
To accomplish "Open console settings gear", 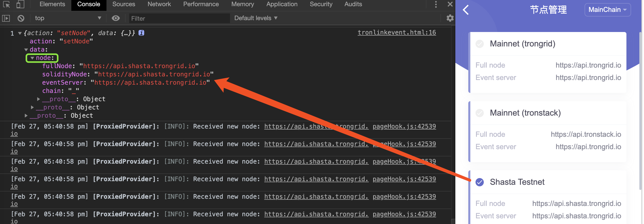I will (x=450, y=18).
